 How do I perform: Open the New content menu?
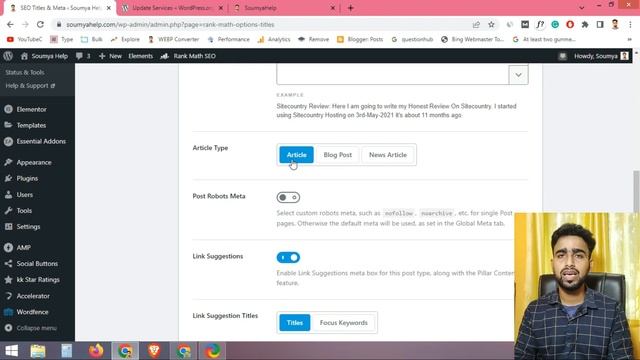pos(110,56)
